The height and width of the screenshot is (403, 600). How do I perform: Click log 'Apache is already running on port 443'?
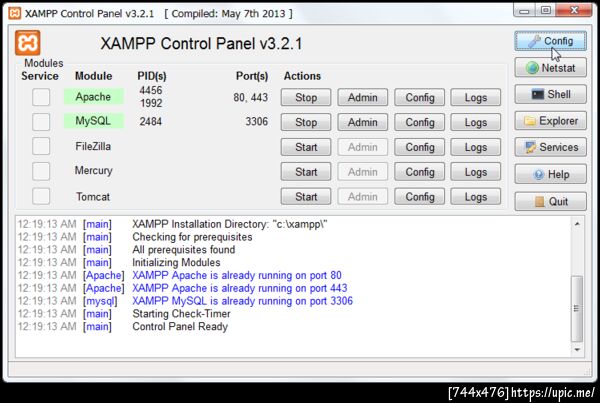pos(240,288)
